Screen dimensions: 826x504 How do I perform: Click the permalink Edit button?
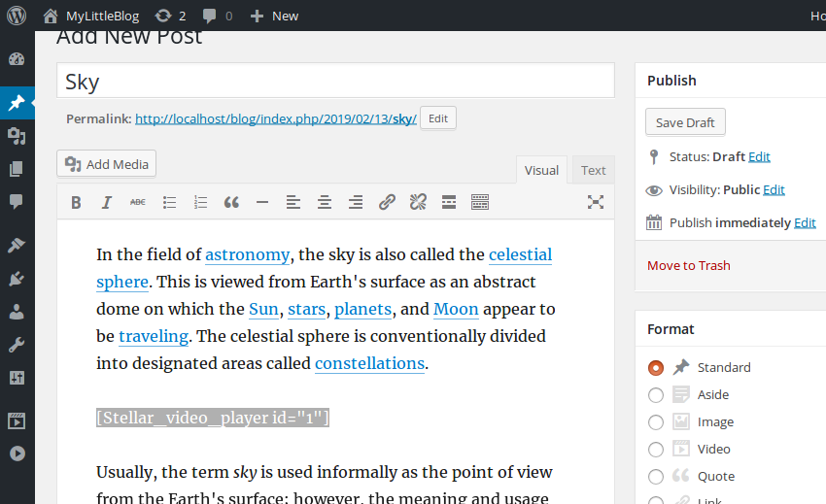click(x=437, y=118)
